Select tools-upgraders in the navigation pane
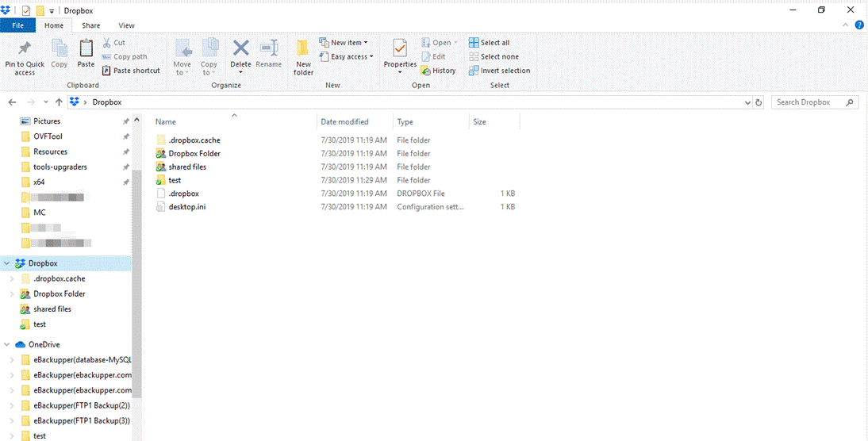This screenshot has height=441, width=868. pos(60,167)
